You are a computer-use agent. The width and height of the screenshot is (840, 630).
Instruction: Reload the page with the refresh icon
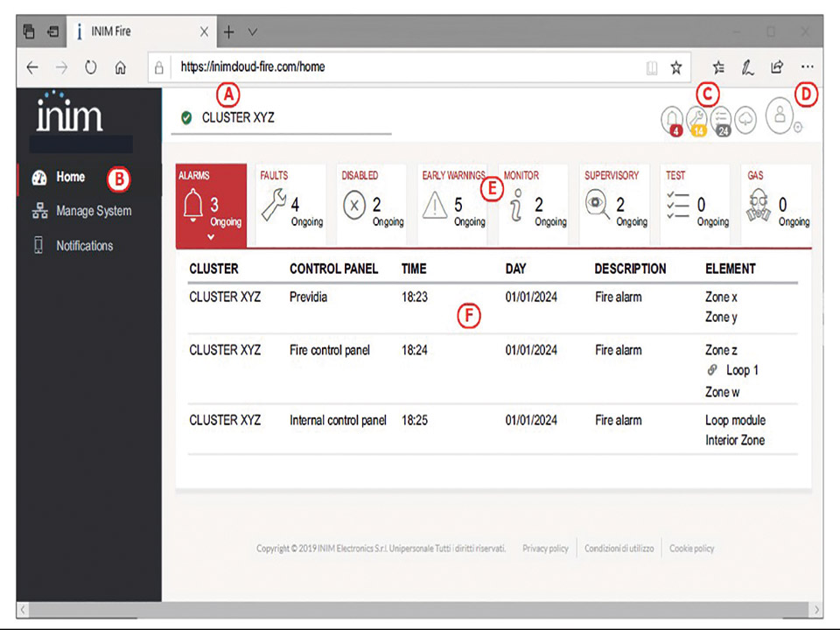[91, 67]
